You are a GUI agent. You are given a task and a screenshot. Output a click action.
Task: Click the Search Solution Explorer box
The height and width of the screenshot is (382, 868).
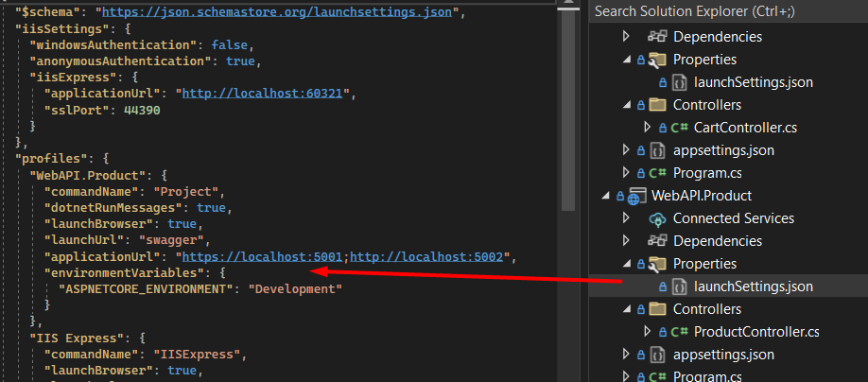728,11
